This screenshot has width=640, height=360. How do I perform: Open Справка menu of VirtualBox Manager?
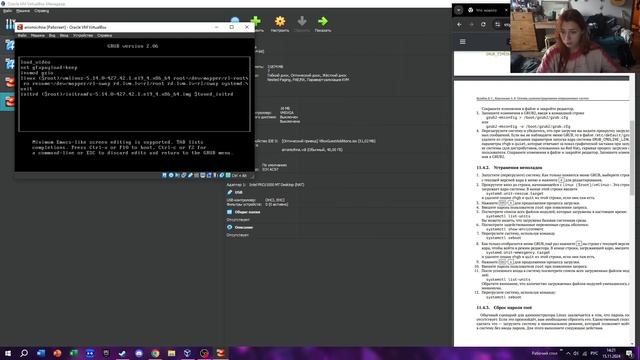click(x=41, y=11)
